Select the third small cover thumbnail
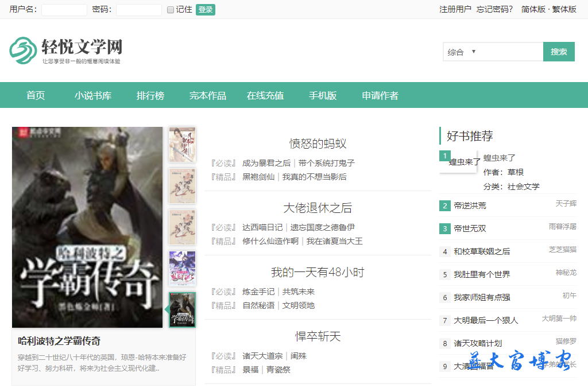This screenshot has width=588, height=388. coord(182,227)
